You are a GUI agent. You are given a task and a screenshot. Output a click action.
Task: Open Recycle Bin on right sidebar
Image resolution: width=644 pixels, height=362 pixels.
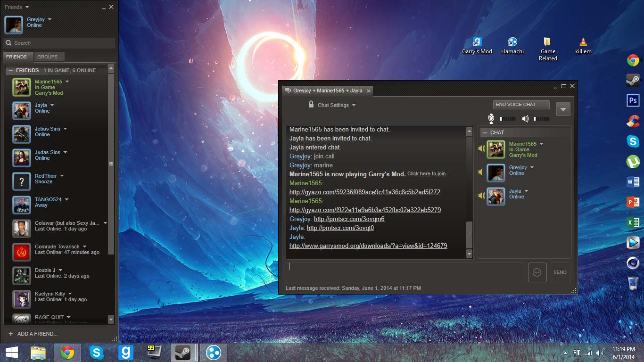[633, 283]
